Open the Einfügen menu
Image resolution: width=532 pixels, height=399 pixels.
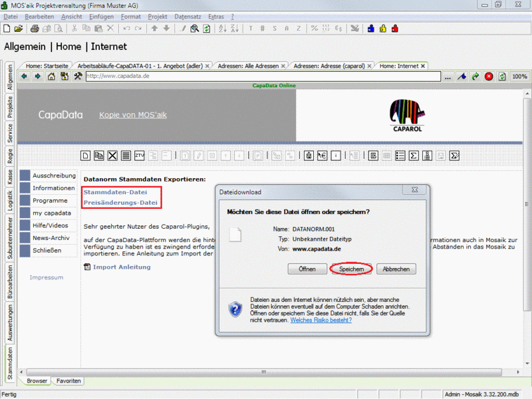102,17
